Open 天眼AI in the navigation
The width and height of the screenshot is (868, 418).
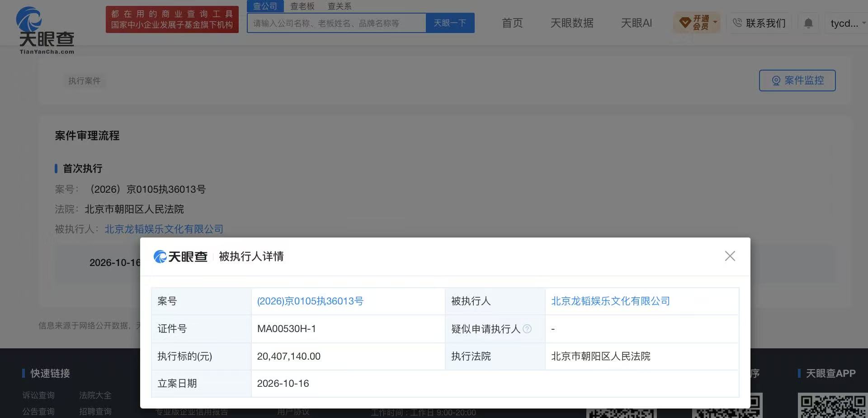point(636,23)
